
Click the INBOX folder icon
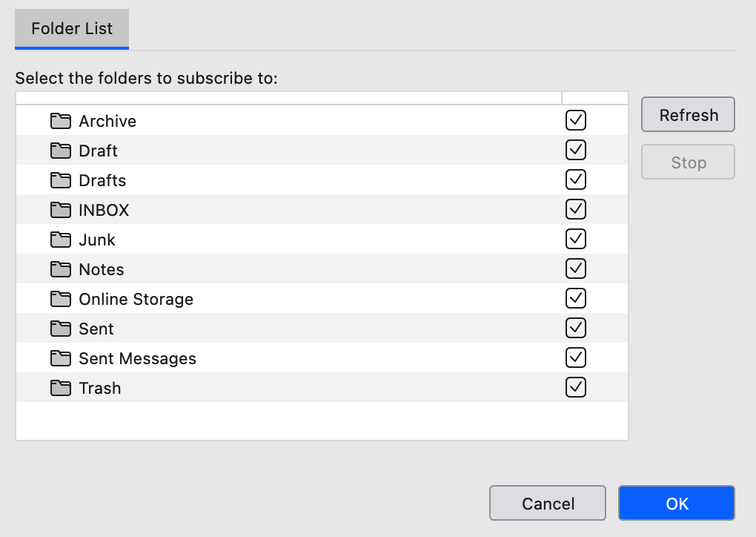pos(61,210)
